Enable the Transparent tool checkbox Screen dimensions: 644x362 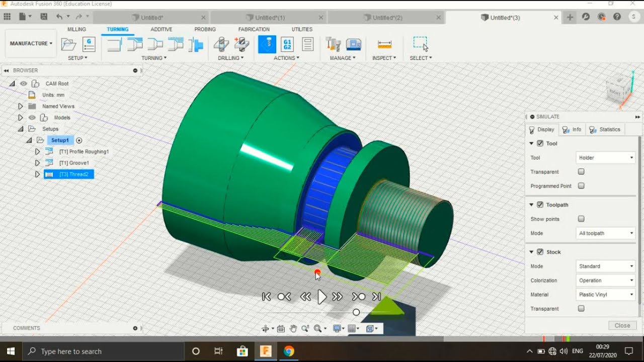582,171
